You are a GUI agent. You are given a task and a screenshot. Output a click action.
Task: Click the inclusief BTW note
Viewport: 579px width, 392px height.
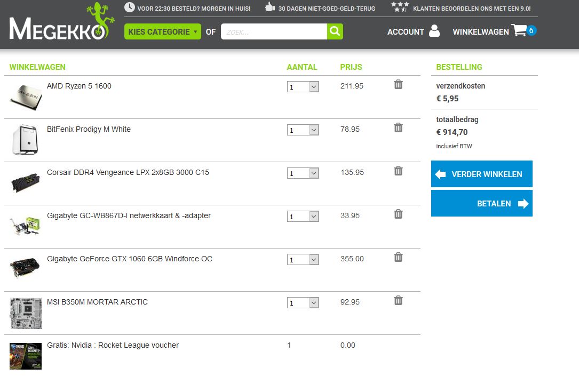454,146
